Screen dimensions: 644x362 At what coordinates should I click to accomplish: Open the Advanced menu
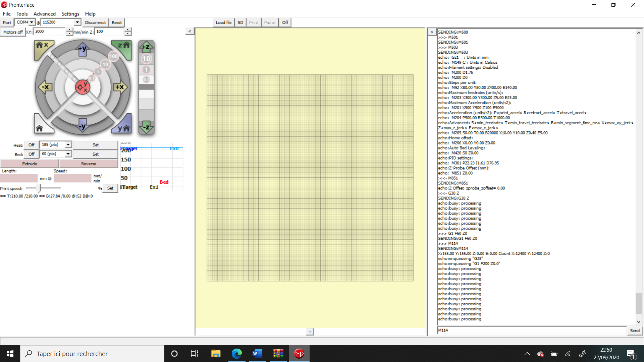click(45, 14)
